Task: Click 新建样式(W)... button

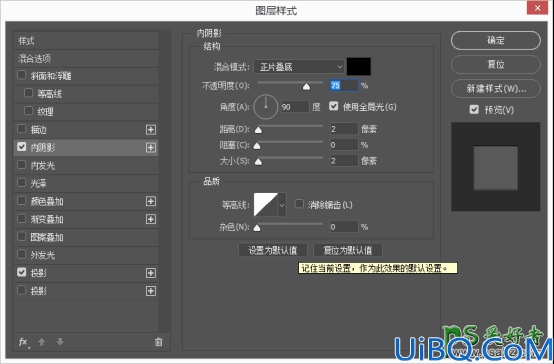Action: (496, 88)
